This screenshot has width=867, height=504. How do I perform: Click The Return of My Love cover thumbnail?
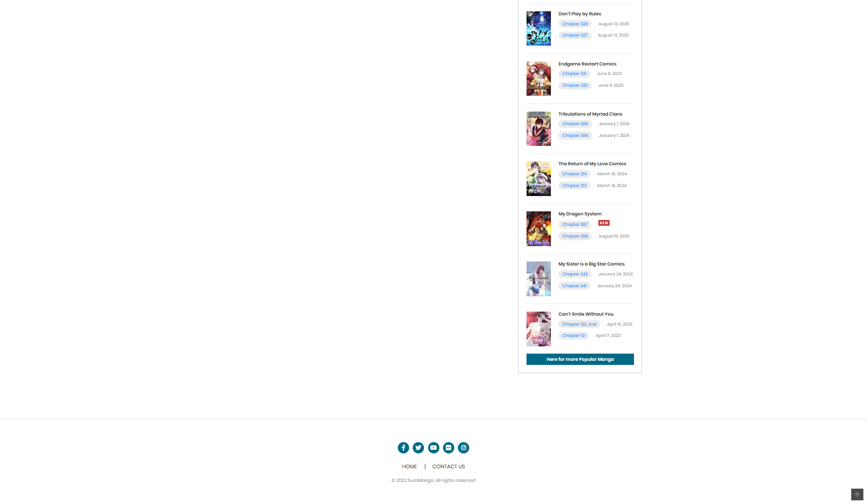[539, 179]
